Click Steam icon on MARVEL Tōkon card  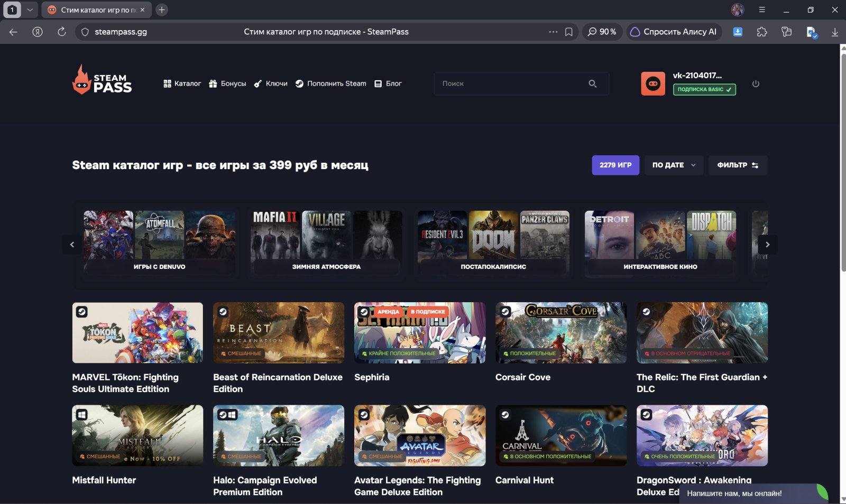click(x=82, y=312)
